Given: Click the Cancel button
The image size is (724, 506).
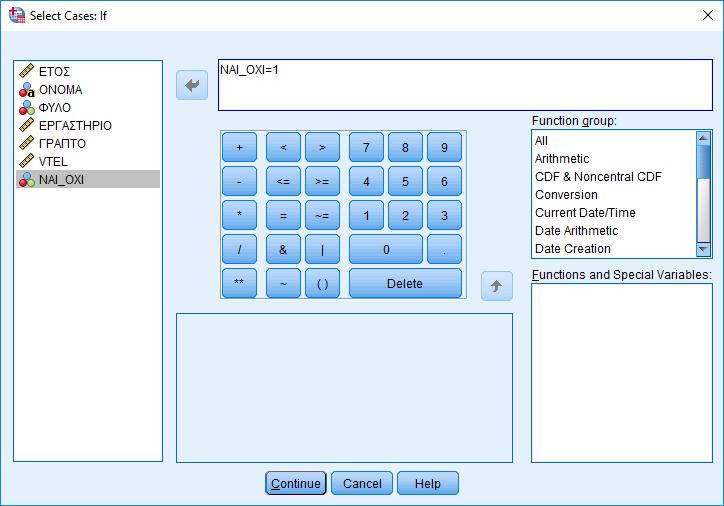Looking at the screenshot, I should pyautogui.click(x=362, y=483).
